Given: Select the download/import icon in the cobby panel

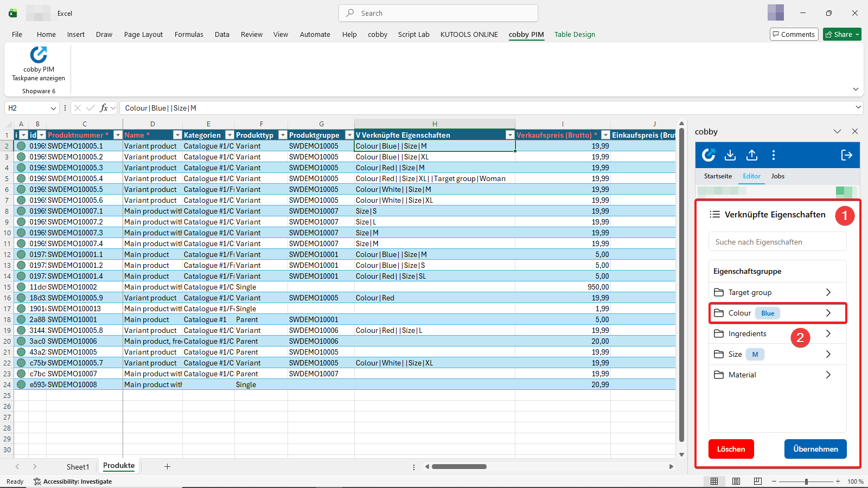Looking at the screenshot, I should [730, 156].
